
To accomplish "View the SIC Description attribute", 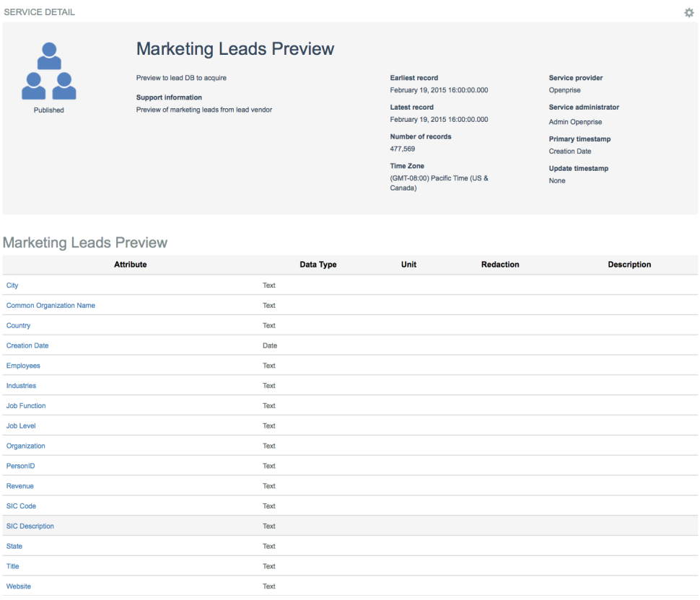I will [30, 526].
